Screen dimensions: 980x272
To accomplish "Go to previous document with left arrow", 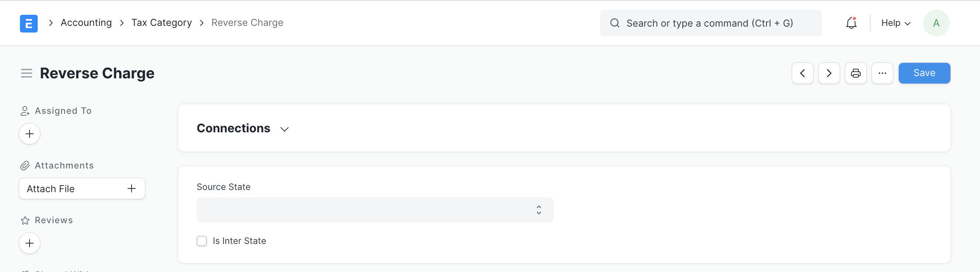I will [802, 73].
